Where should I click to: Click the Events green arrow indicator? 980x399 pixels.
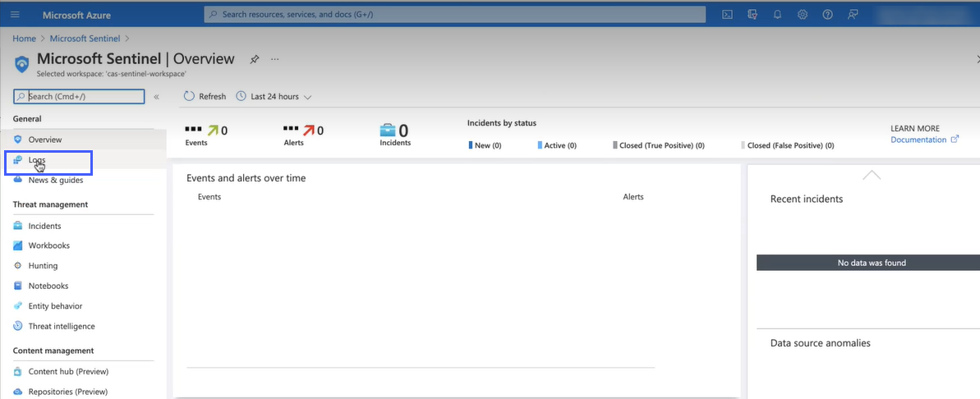(213, 131)
